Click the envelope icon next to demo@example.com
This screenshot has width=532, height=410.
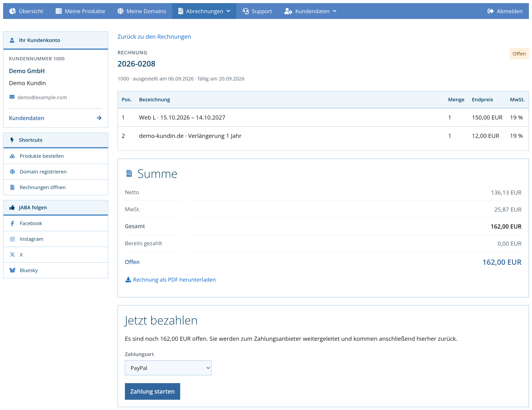click(12, 97)
